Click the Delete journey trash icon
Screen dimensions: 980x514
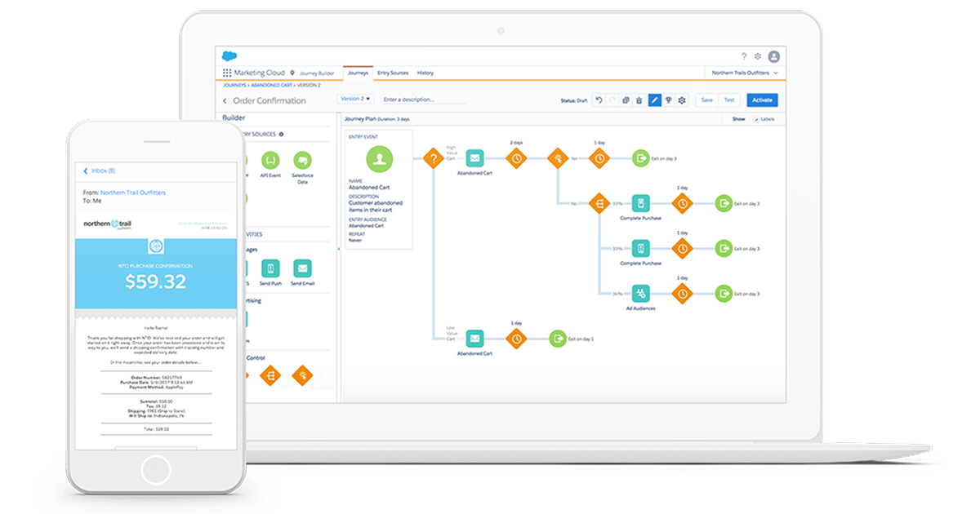(639, 100)
